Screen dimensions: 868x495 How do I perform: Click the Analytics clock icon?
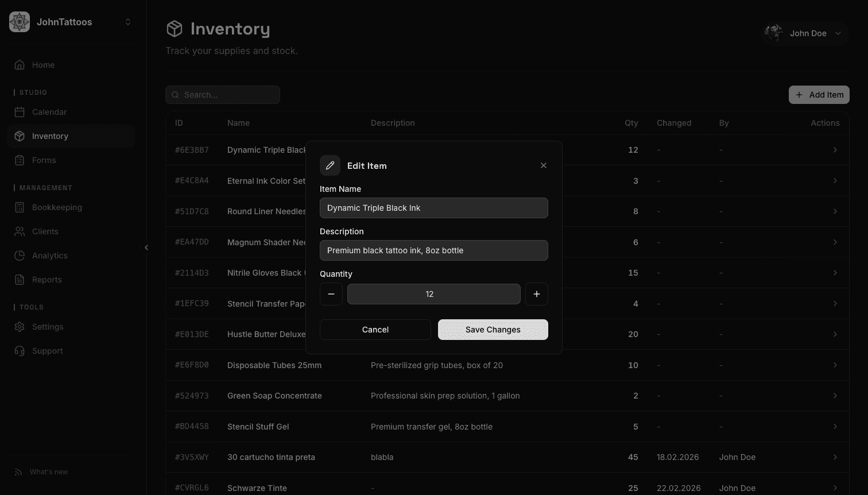pos(20,255)
